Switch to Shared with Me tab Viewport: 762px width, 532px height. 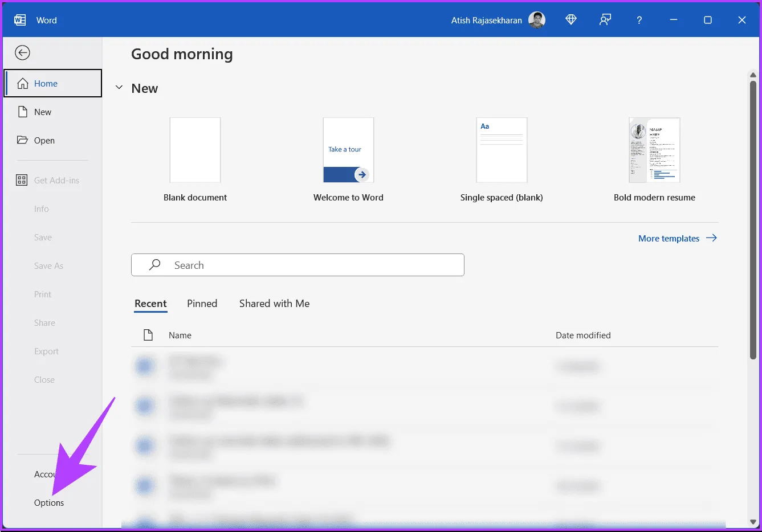(x=274, y=304)
